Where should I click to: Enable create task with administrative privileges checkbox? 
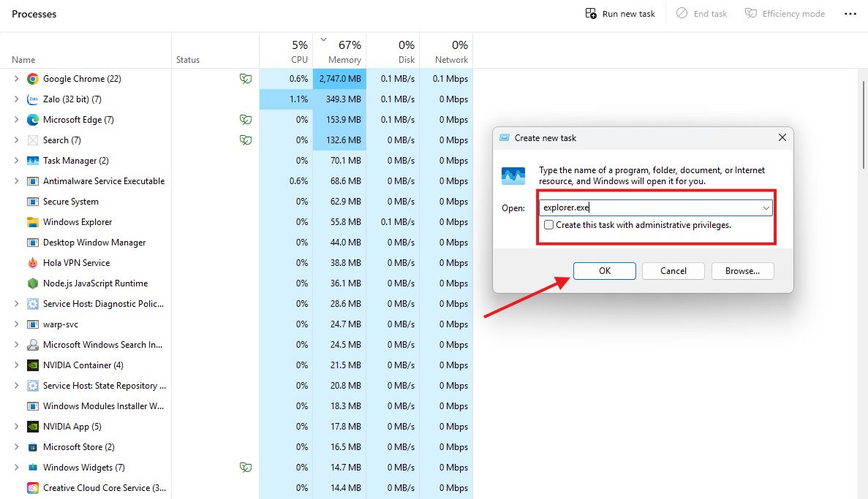point(549,225)
